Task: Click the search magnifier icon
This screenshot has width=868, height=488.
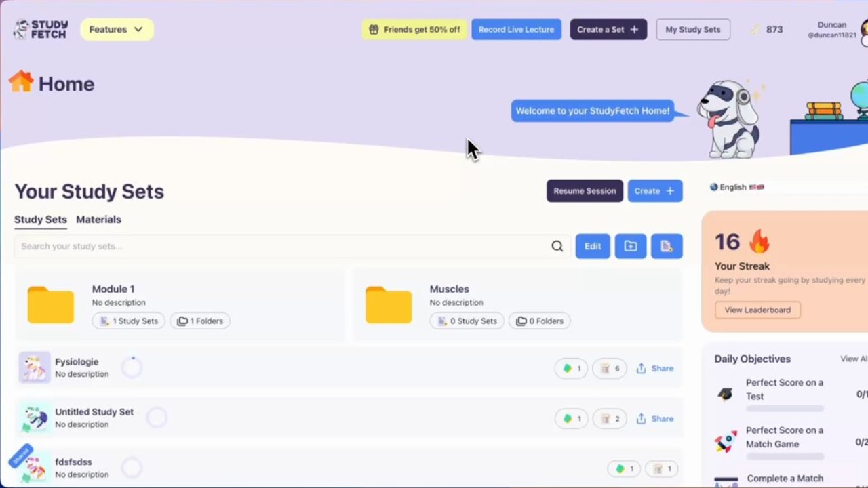Action: click(x=557, y=246)
